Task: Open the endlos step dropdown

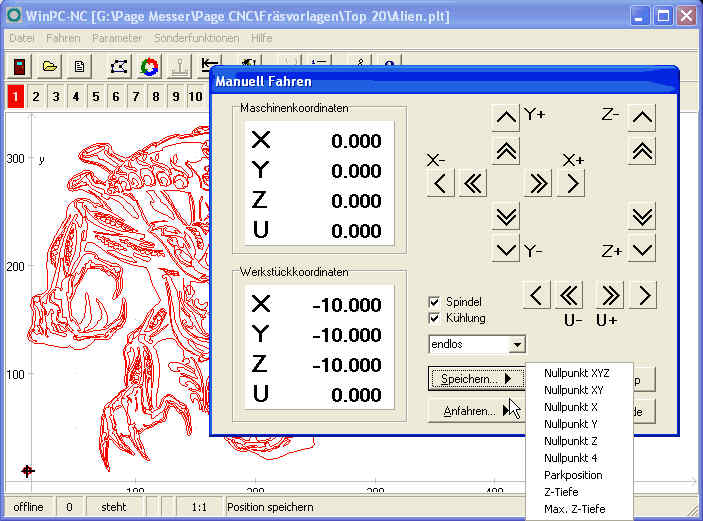Action: [516, 344]
